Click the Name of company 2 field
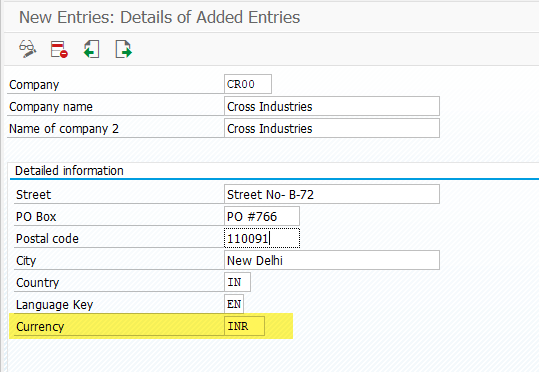The image size is (539, 372). coord(332,128)
